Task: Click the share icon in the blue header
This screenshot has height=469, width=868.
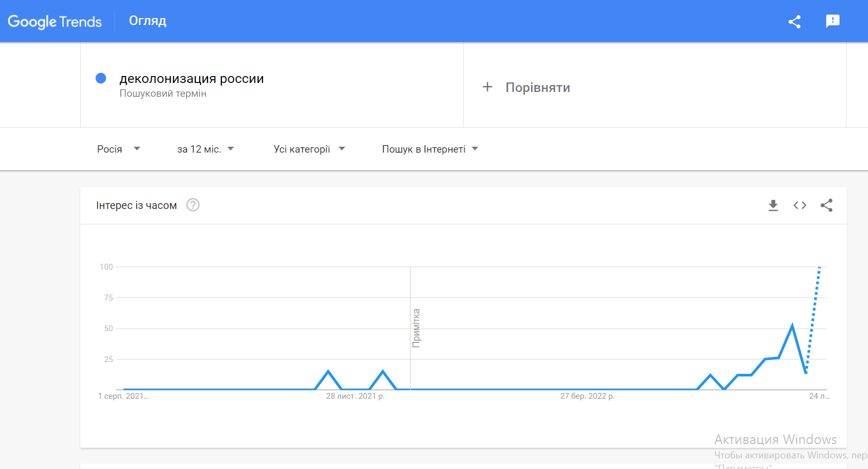Action: coord(795,21)
